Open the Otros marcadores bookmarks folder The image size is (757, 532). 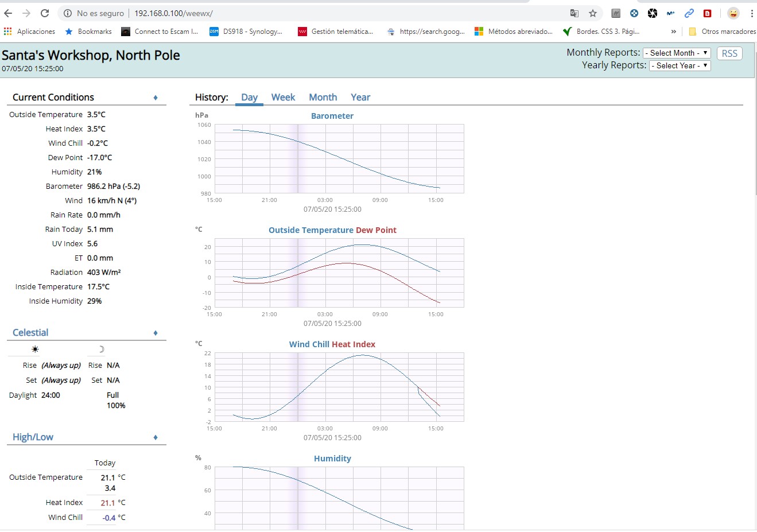coord(722,32)
